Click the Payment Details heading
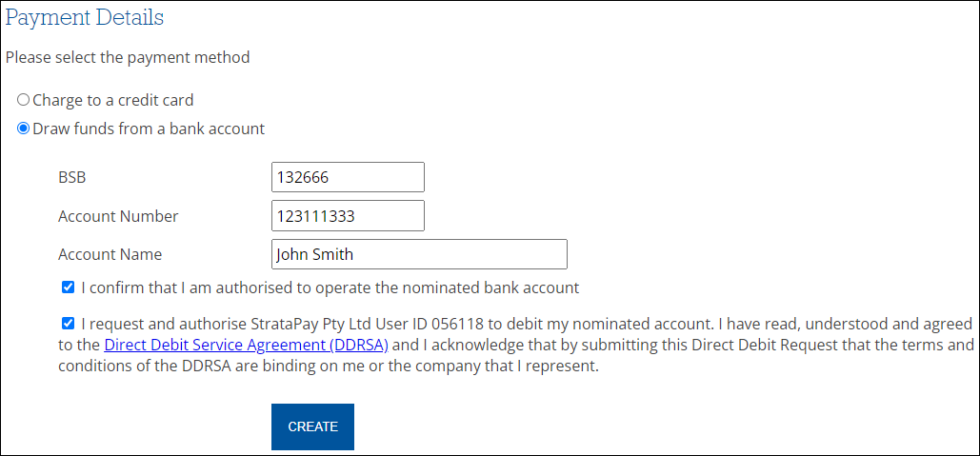980x456 pixels. coord(85,17)
